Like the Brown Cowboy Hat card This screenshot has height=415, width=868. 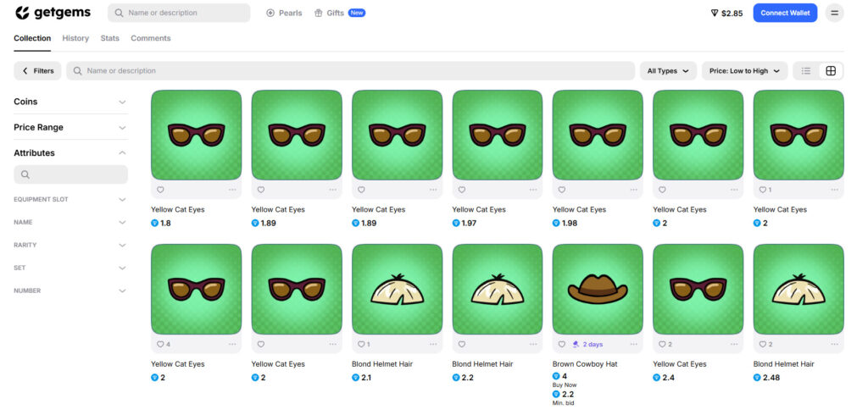[562, 344]
